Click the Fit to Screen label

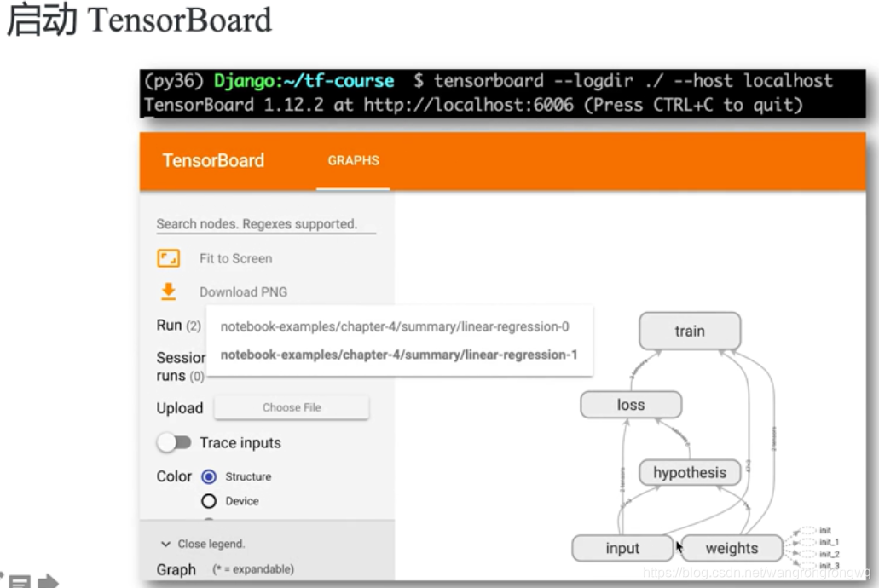click(235, 258)
